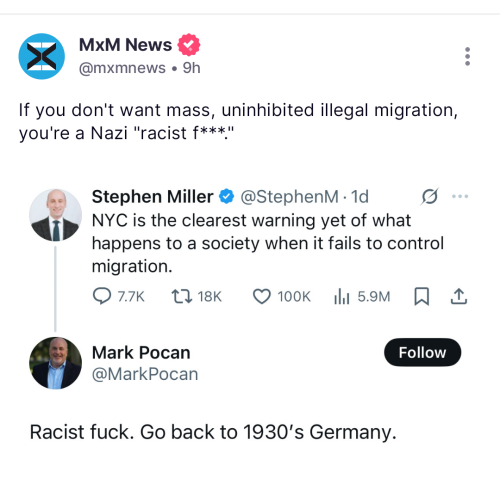Tap the MxM News red verified badge
Viewport: 500px width, 478px height.
click(x=189, y=45)
